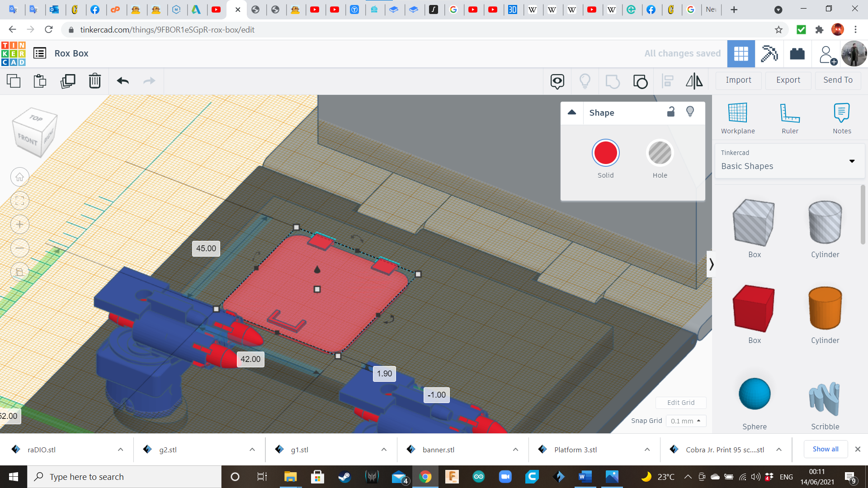Toggle shape visibility lightbulb in panel

690,112
